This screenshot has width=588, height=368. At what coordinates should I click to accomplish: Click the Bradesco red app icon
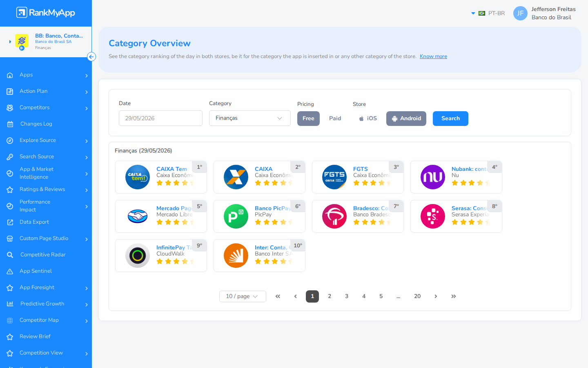[x=334, y=216]
